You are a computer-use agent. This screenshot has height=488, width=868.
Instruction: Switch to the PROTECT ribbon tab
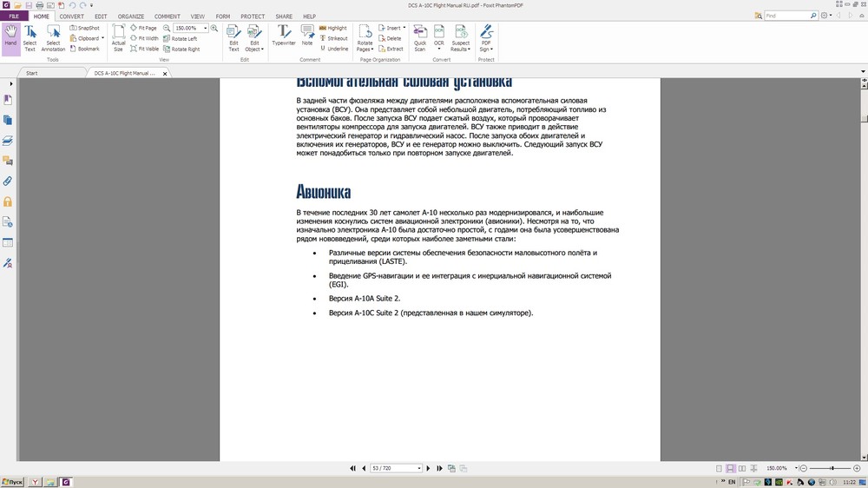(x=253, y=16)
